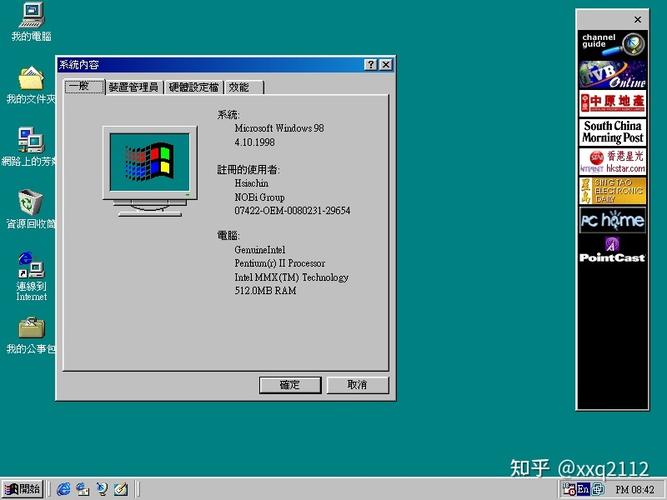Click the version text 4.10.1998

pos(255,142)
